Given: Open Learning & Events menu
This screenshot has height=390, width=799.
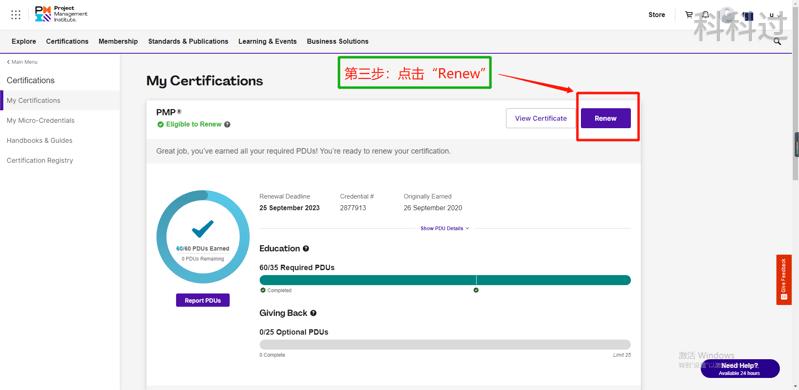Looking at the screenshot, I should (268, 41).
